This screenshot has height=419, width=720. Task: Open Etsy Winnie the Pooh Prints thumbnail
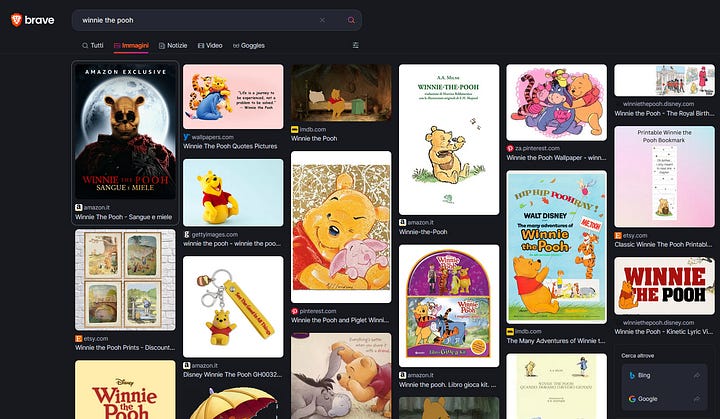coord(125,280)
